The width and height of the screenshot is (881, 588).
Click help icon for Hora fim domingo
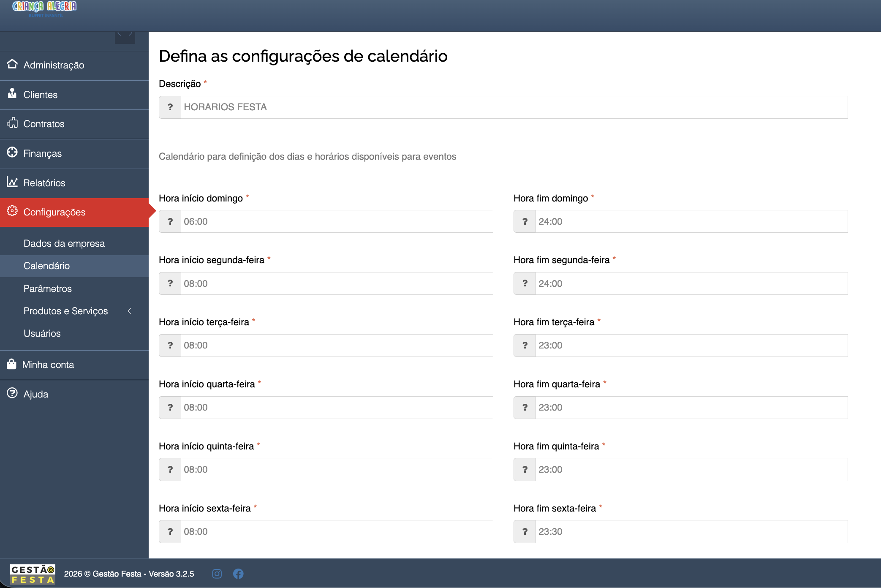(x=525, y=221)
